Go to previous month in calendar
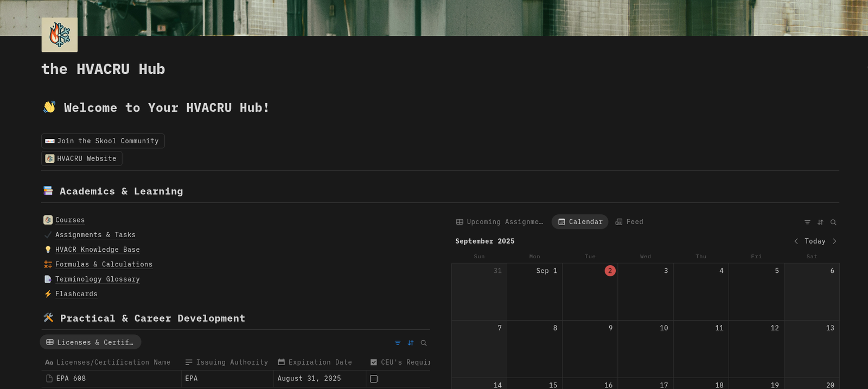This screenshot has height=389, width=868. 796,241
